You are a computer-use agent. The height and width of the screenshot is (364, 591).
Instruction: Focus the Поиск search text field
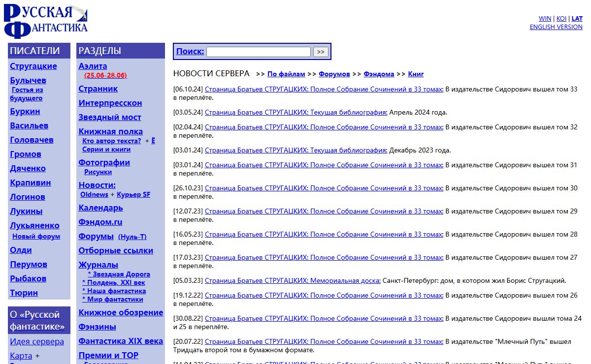pos(259,52)
